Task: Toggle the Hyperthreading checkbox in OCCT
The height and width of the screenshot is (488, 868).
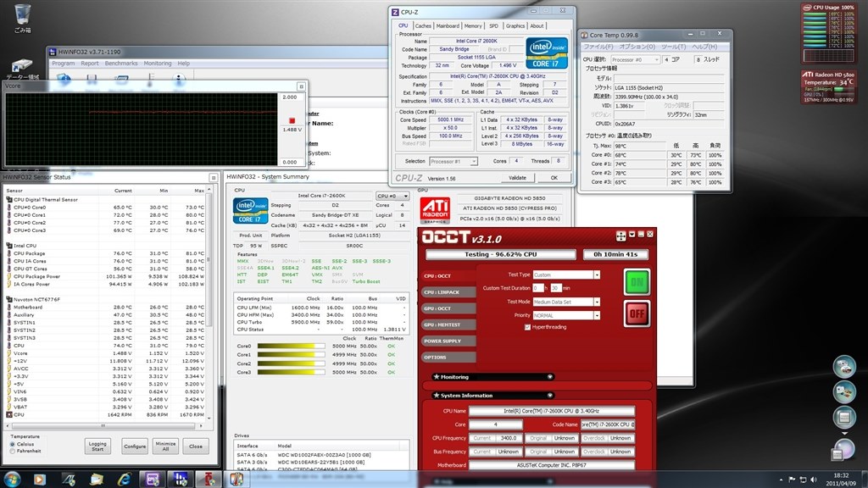Action: coord(527,327)
